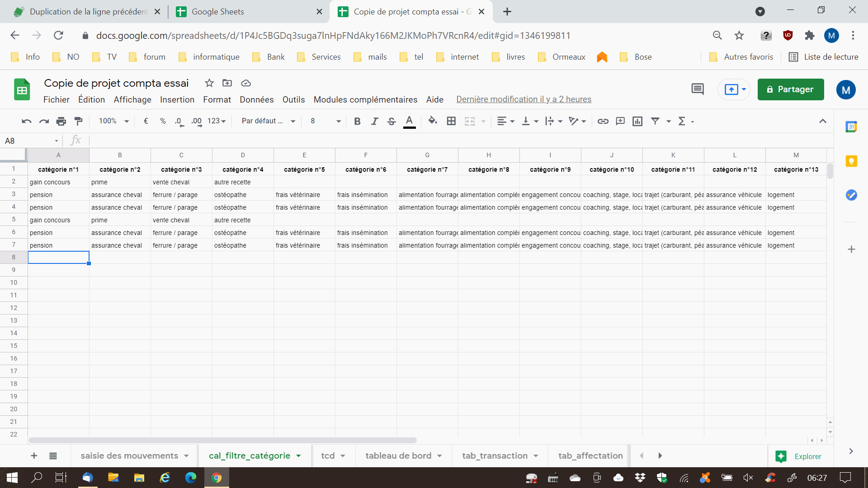Viewport: 868px width, 488px height.
Task: Open the zoom 100% dropdown
Action: pyautogui.click(x=113, y=121)
